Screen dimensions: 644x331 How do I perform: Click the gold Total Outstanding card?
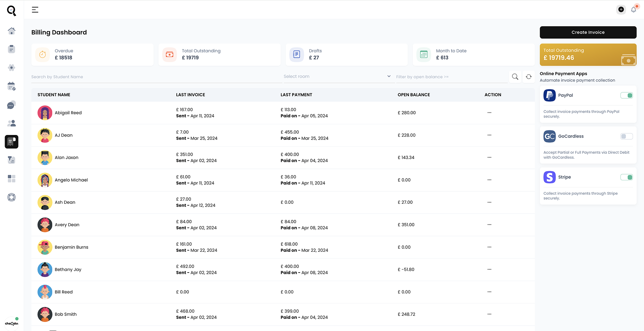[x=588, y=55]
